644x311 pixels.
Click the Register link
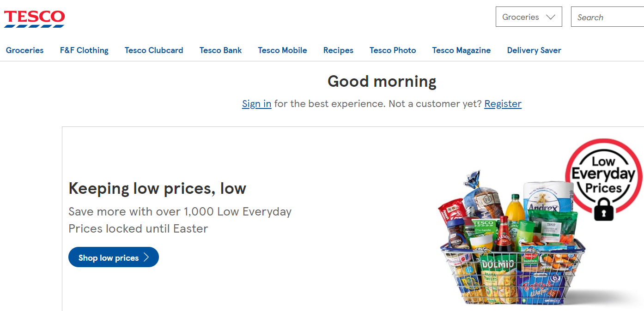503,104
